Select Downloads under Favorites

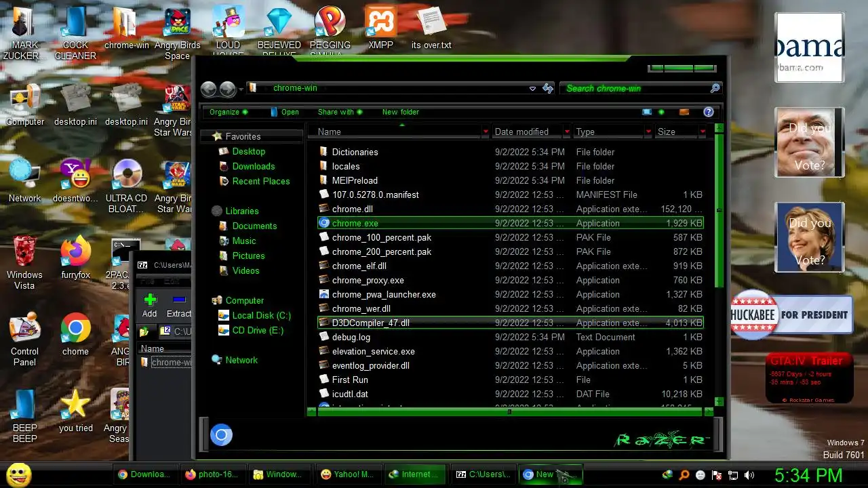(x=253, y=166)
